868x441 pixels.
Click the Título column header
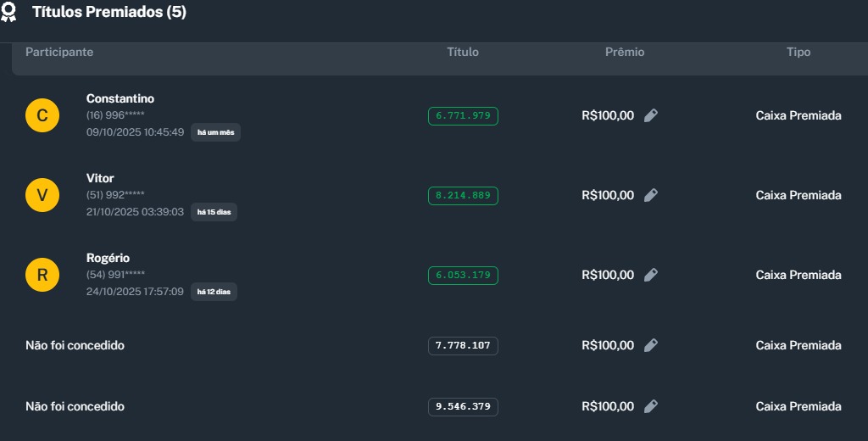click(x=463, y=53)
